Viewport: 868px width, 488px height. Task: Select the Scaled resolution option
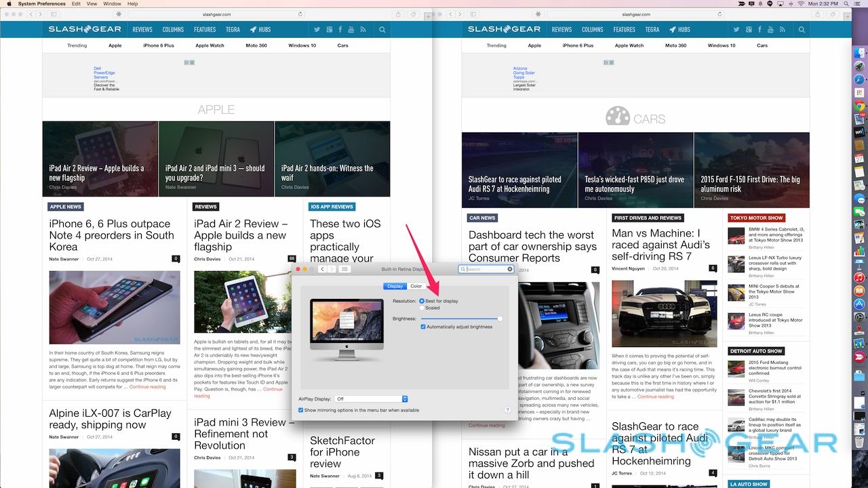coord(422,308)
